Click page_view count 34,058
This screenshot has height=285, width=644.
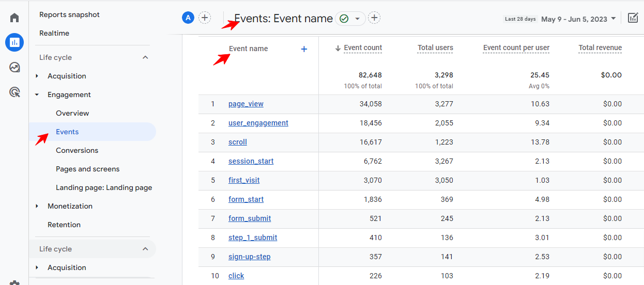click(371, 104)
